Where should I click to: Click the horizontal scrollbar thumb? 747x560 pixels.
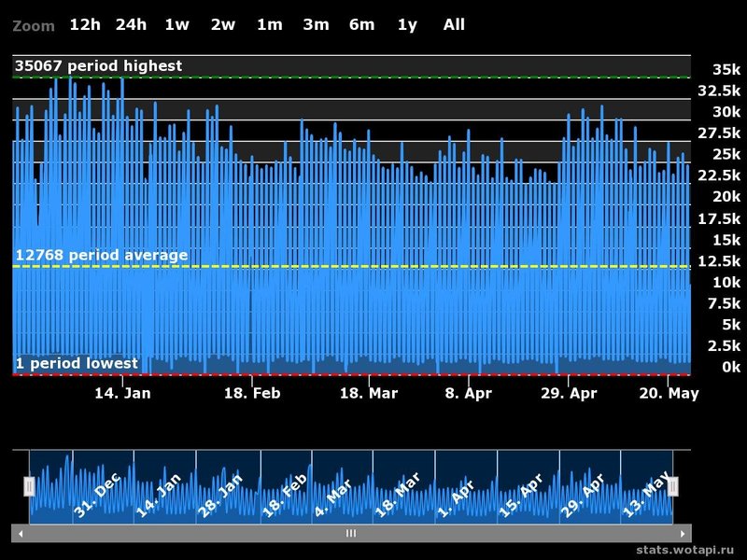[350, 532]
